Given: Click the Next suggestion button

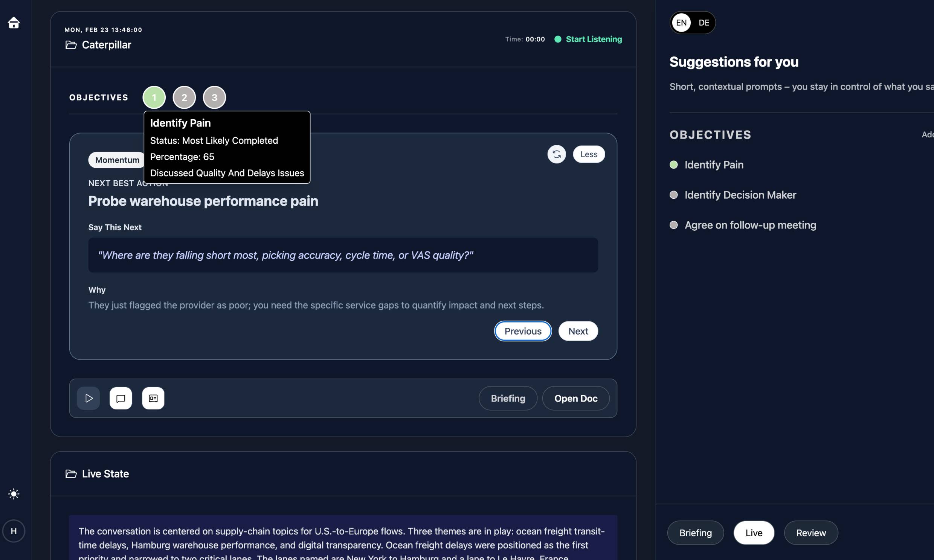Looking at the screenshot, I should tap(578, 331).
